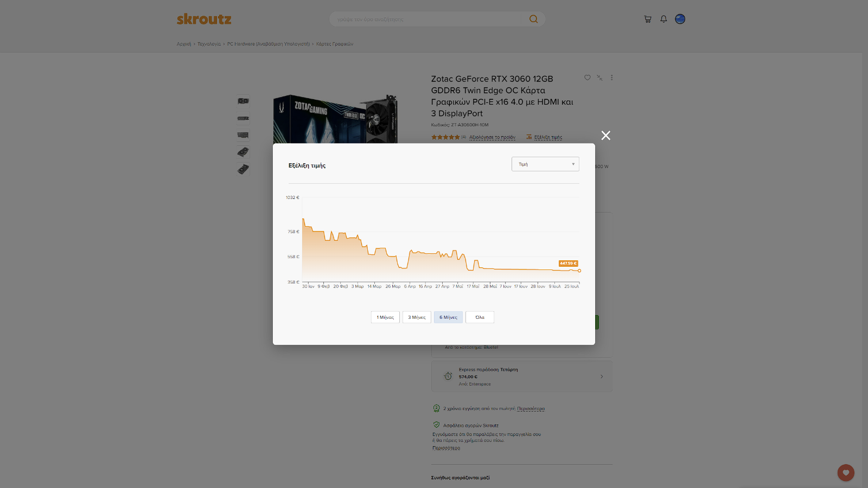Click the Αξιολόγησε το προϊόν link

coord(493,137)
